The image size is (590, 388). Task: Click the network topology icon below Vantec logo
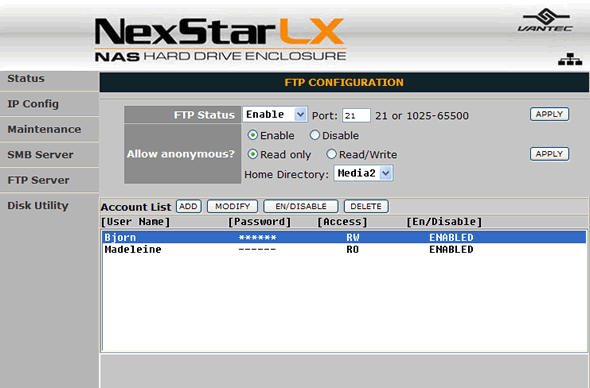pyautogui.click(x=570, y=59)
